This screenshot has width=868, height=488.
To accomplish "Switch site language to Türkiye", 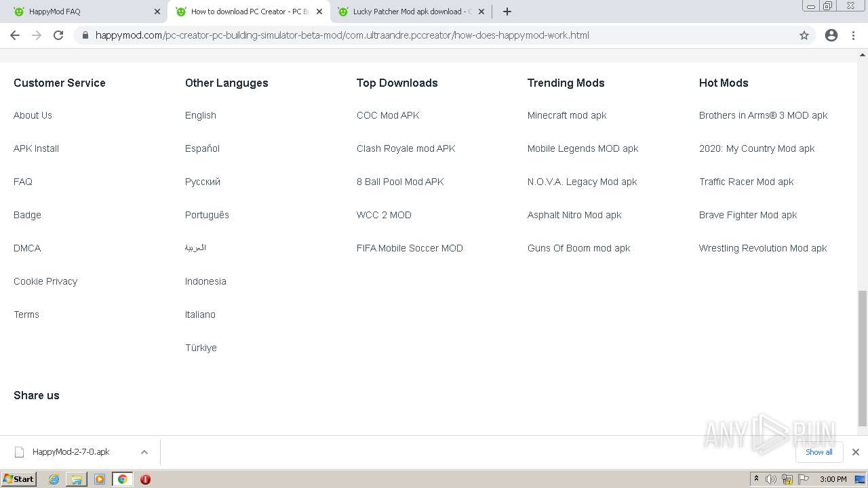I will click(x=201, y=348).
